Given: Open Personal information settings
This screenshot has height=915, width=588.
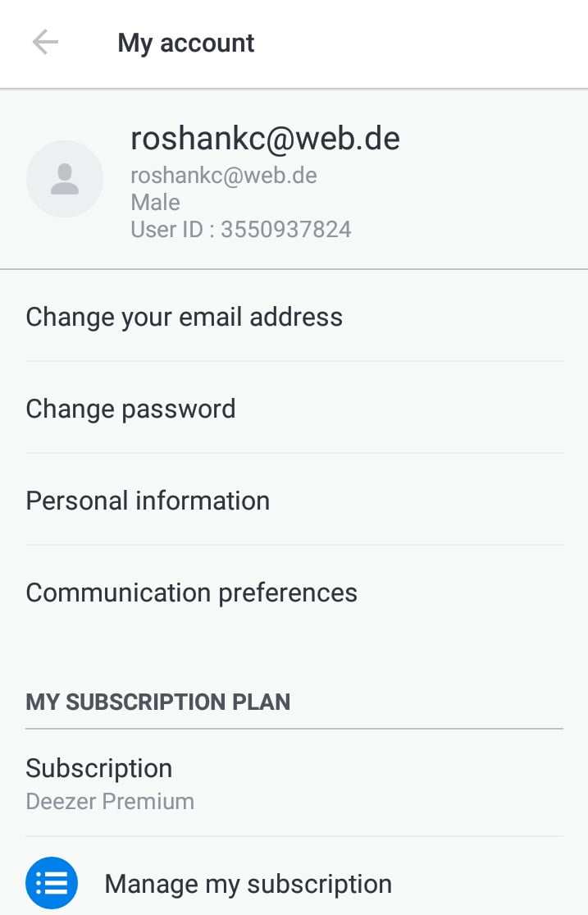Looking at the screenshot, I should point(294,501).
